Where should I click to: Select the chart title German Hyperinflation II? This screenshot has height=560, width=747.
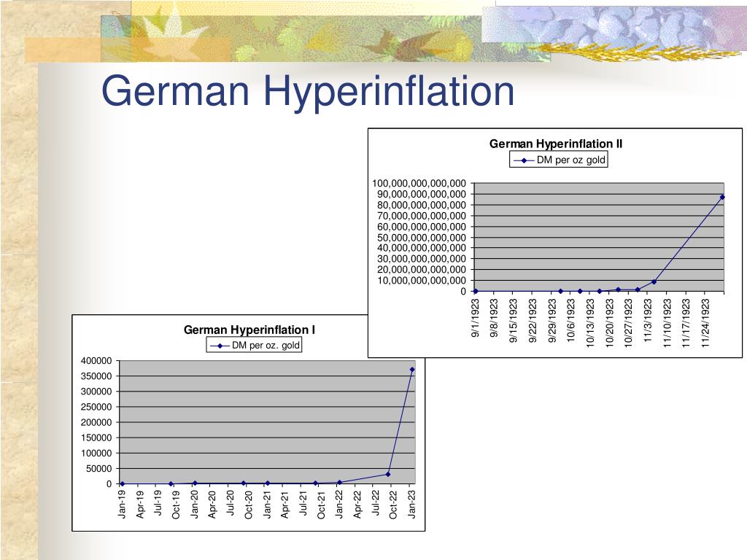[x=555, y=144]
